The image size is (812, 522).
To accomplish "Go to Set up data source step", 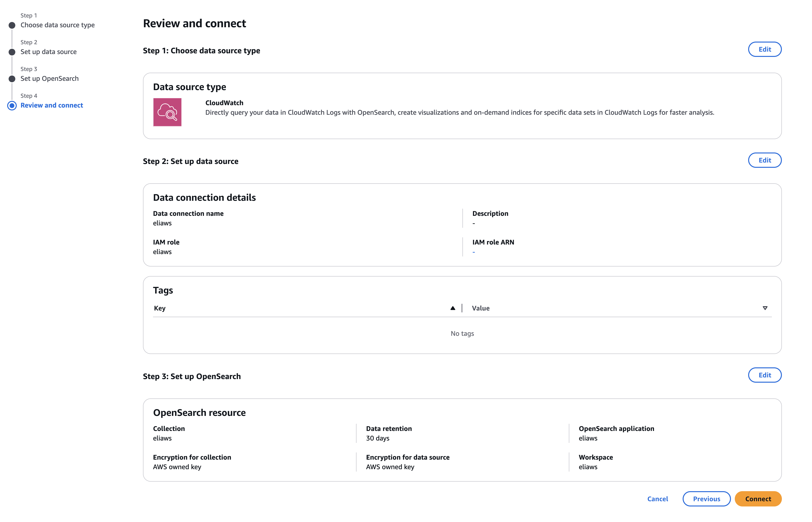I will (x=49, y=52).
